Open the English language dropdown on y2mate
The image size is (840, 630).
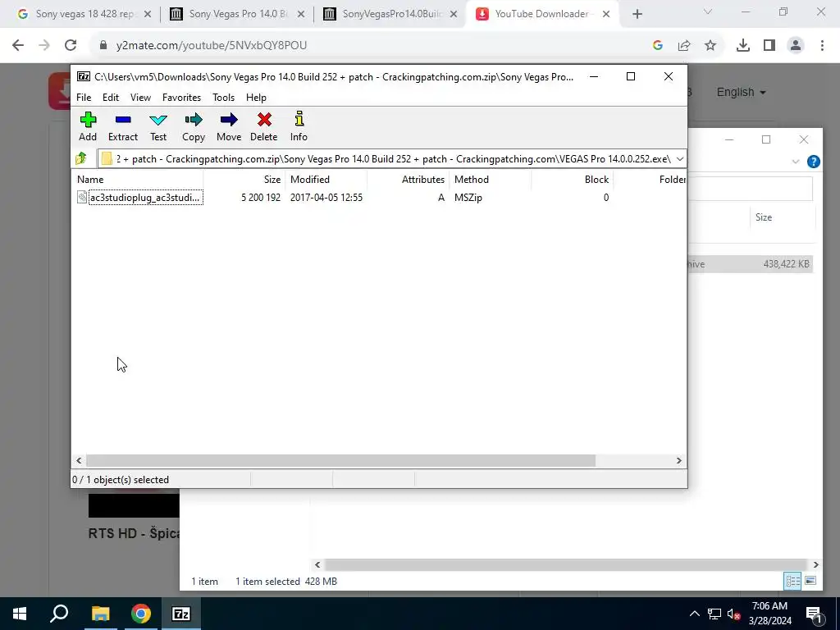(741, 92)
